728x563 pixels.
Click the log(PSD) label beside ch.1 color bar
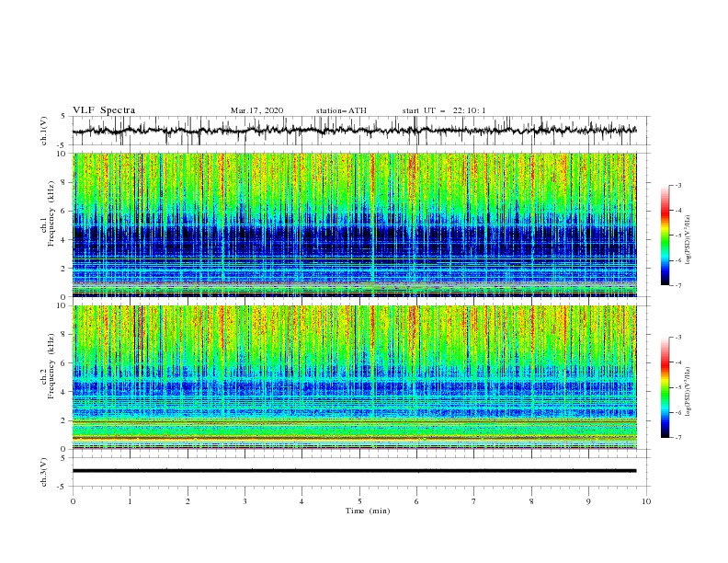click(688, 240)
